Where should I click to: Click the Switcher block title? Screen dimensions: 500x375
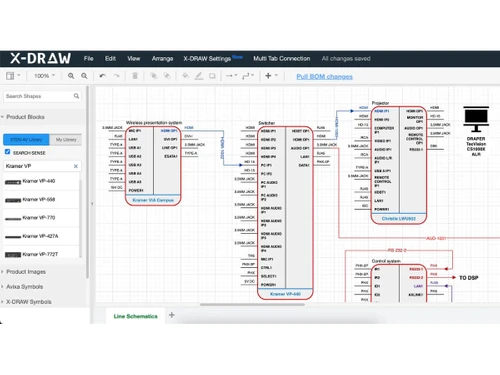tap(267, 123)
